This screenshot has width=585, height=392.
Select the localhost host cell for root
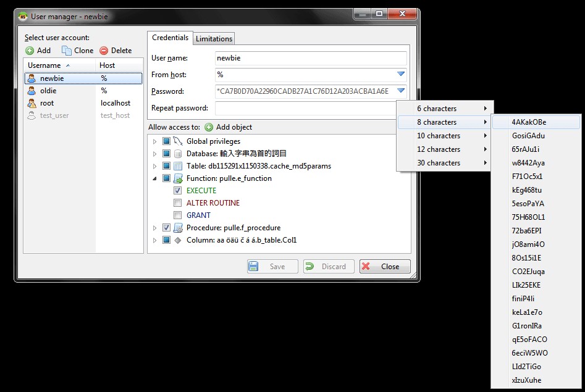pos(116,103)
